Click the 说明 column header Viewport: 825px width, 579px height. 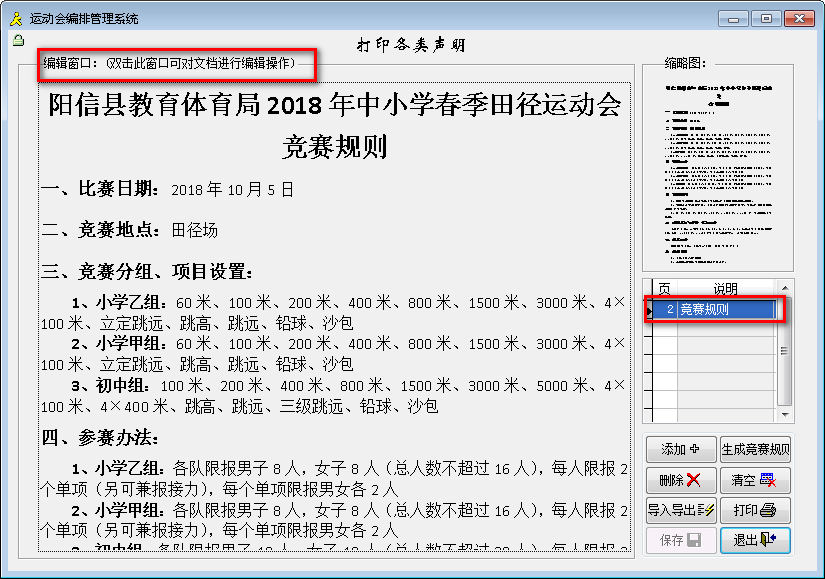[725, 289]
